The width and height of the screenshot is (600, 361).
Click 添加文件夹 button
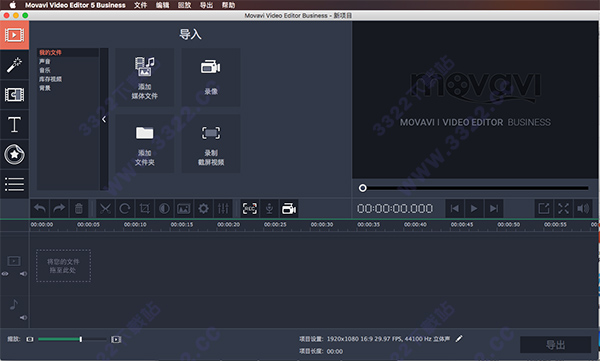[145, 144]
